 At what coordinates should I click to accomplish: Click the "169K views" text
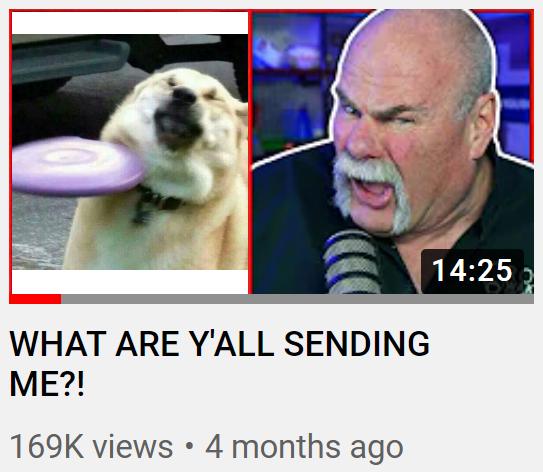click(x=91, y=447)
